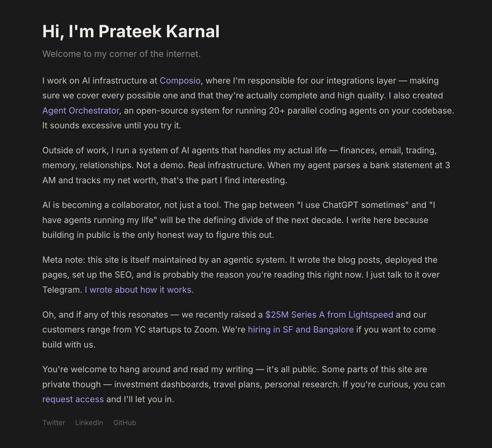Click the 'Welcome to my corner' subtitle
This screenshot has width=492, height=448.
point(121,54)
